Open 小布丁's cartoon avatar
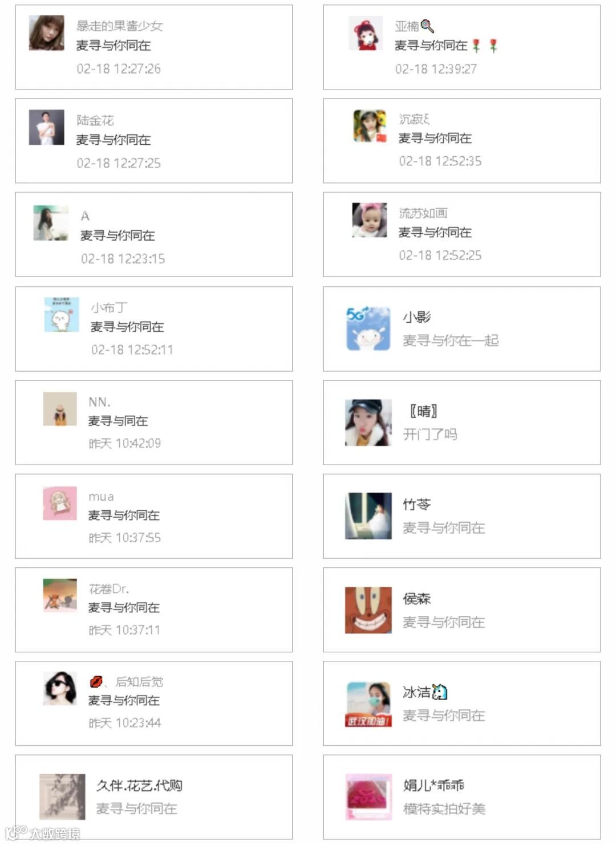 [61, 314]
